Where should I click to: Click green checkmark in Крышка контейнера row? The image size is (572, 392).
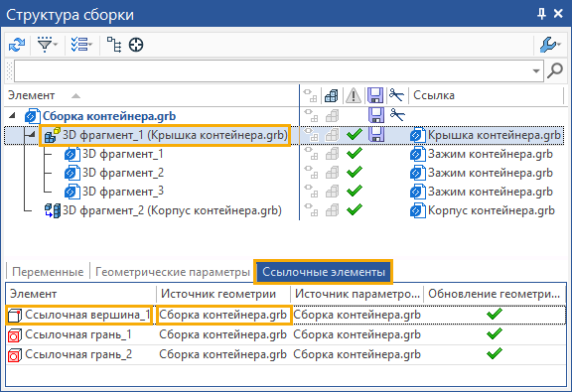pyautogui.click(x=355, y=135)
